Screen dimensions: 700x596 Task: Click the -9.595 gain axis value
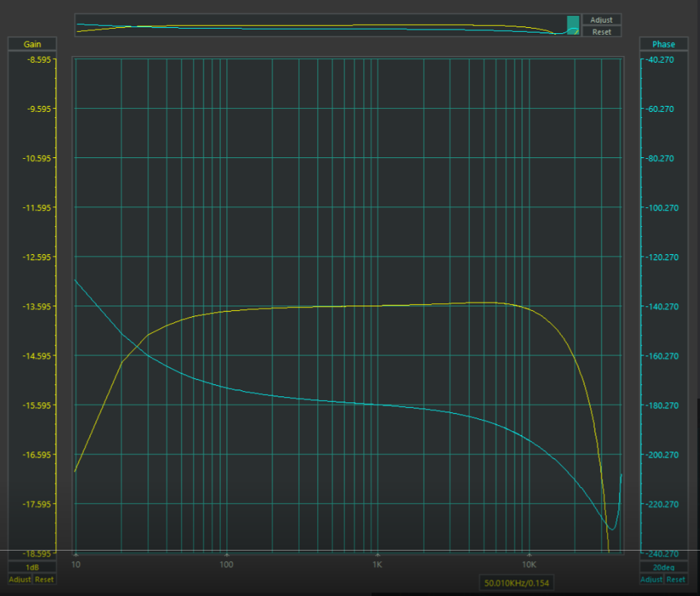40,109
